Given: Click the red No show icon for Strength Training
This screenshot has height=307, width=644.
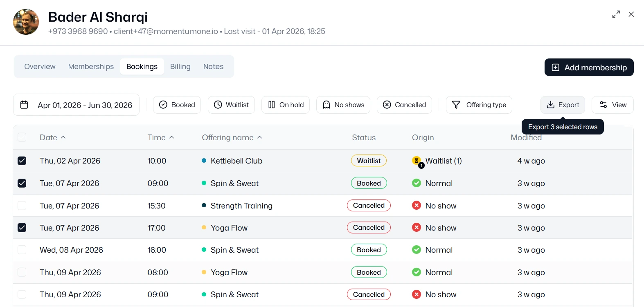Looking at the screenshot, I should [417, 205].
